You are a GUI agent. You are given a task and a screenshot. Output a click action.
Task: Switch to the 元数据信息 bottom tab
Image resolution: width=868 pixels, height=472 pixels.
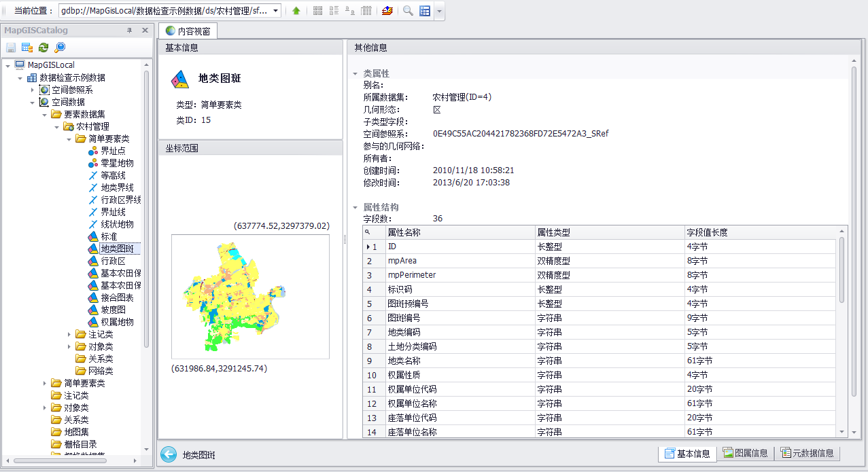click(807, 454)
